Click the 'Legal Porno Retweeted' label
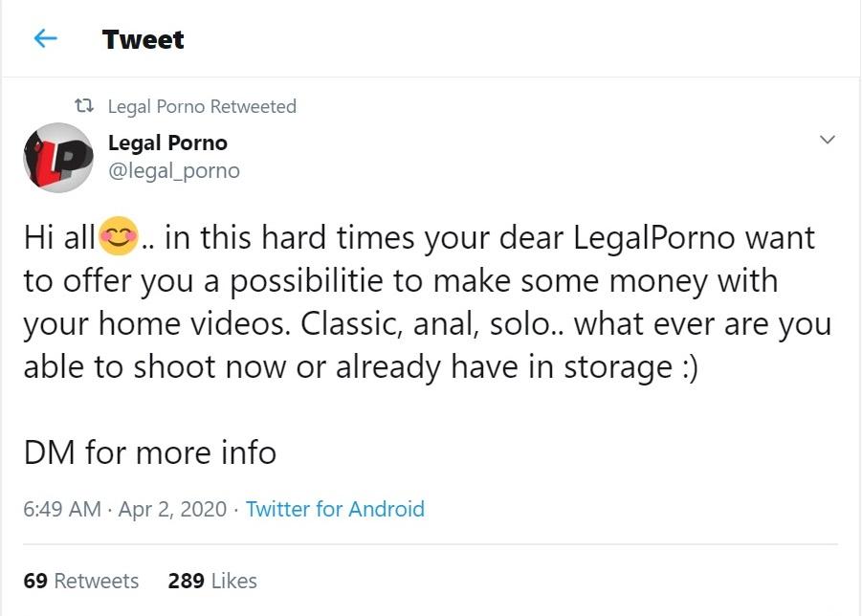The image size is (862, 616). [202, 106]
